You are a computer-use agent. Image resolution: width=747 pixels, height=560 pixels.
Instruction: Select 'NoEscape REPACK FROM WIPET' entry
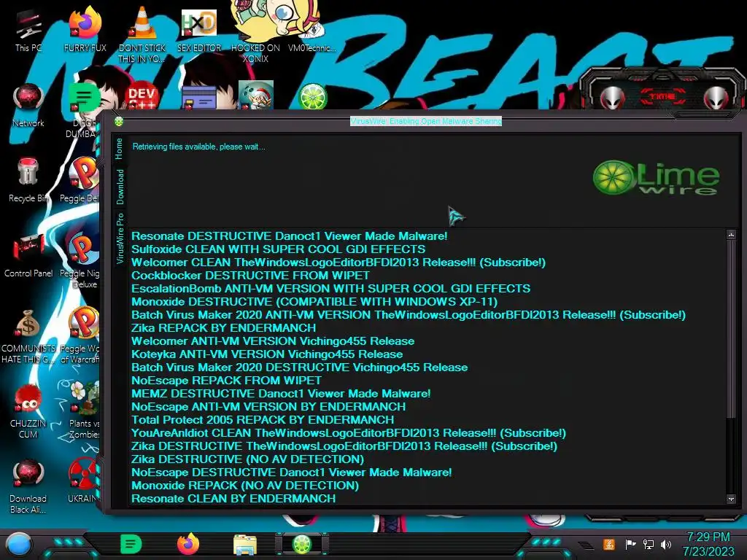(x=226, y=381)
